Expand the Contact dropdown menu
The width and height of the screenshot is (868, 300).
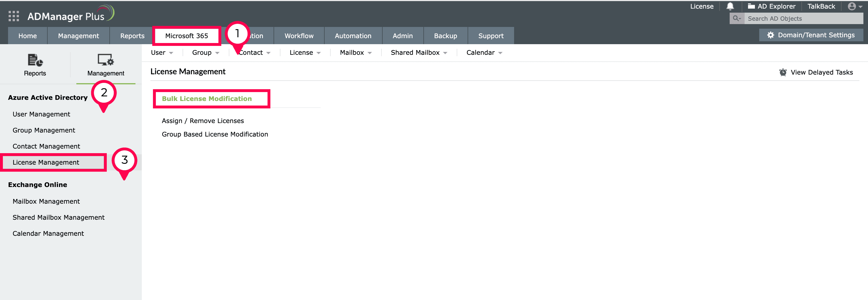pos(254,52)
